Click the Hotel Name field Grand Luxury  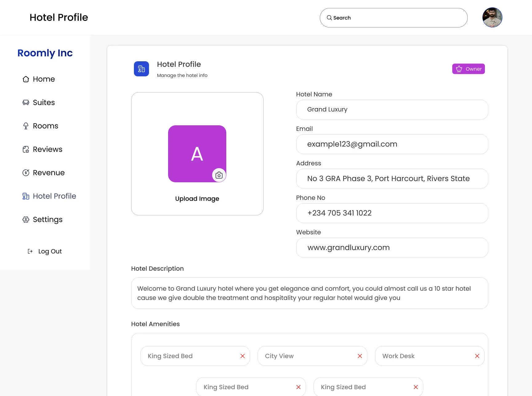(392, 110)
